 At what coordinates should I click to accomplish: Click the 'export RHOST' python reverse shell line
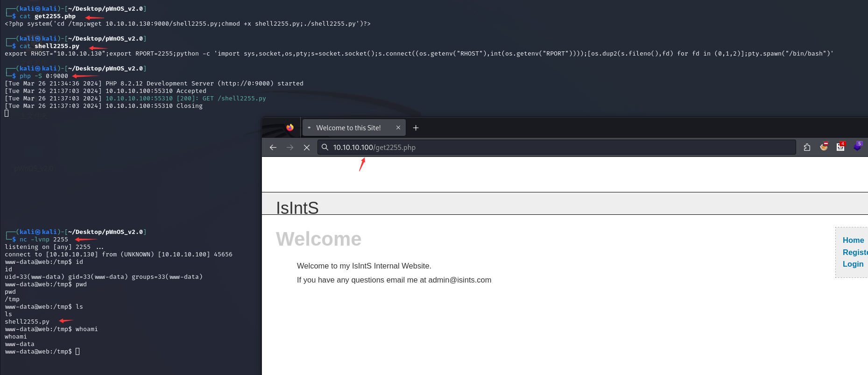(x=419, y=54)
